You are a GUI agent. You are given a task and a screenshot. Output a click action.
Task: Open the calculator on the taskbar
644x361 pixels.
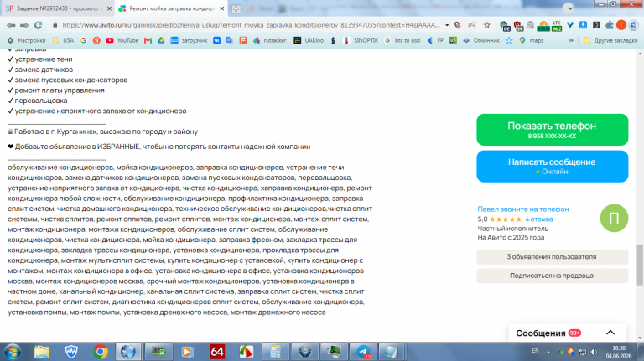tap(275, 352)
